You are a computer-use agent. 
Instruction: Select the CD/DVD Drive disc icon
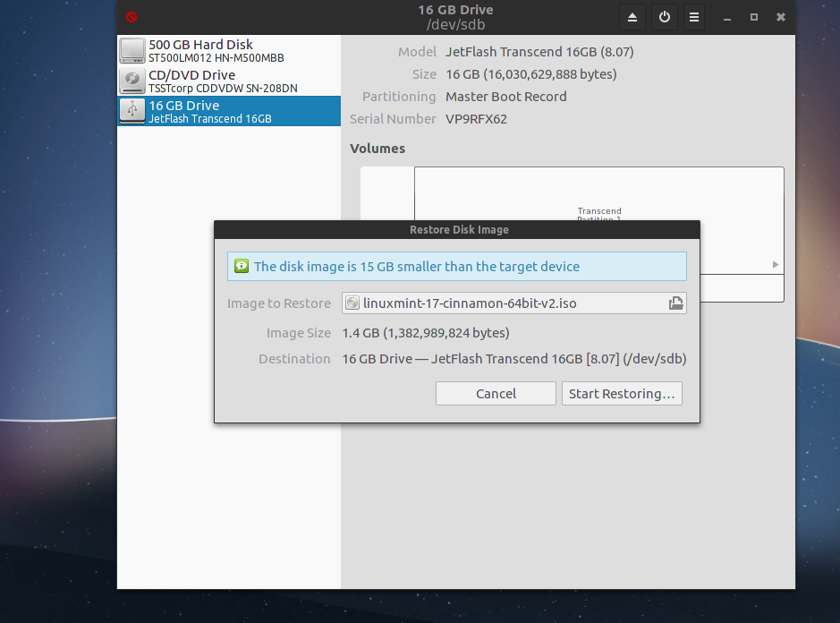(x=132, y=81)
